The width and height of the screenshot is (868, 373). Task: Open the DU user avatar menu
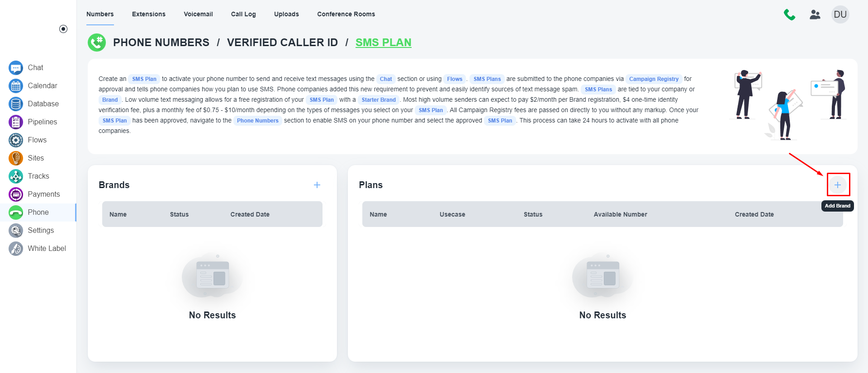(x=840, y=14)
